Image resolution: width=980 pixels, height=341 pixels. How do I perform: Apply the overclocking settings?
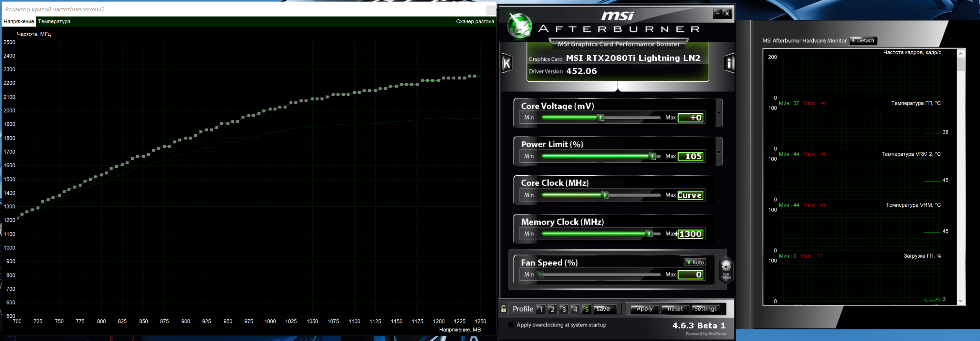coord(644,309)
